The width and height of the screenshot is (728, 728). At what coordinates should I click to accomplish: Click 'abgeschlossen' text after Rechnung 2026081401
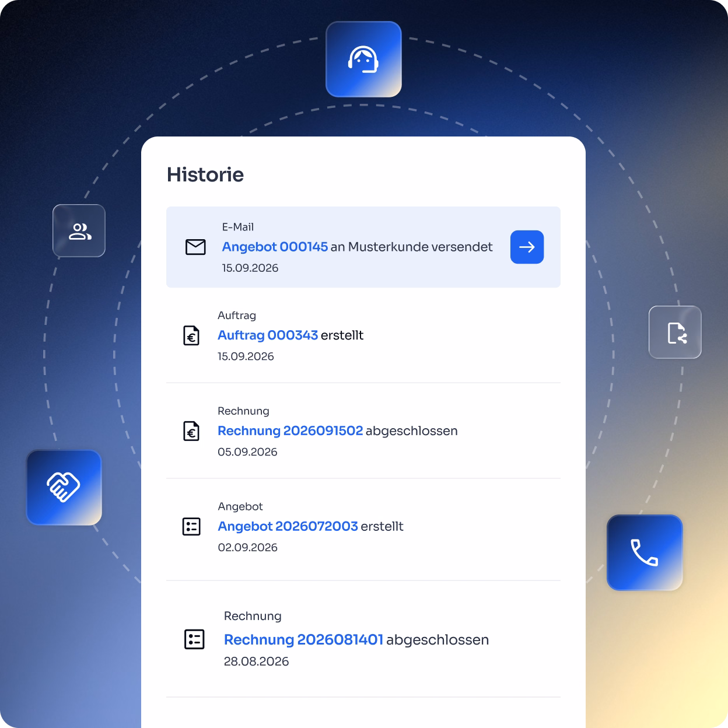coord(437,639)
